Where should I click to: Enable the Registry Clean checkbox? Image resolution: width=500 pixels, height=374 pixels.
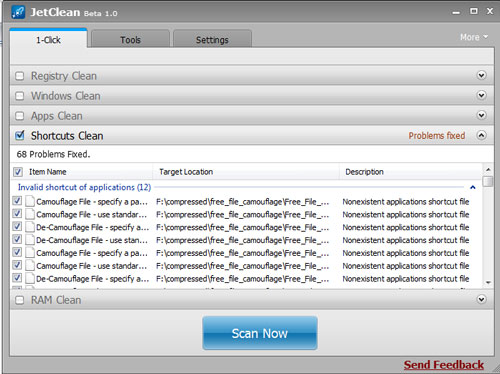[20, 76]
